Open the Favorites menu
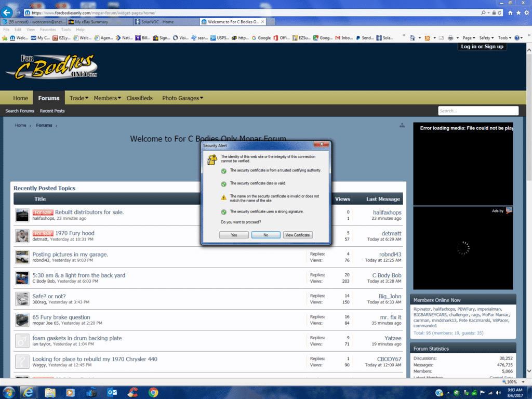Viewport: 532px width, 399px height. 48,30
